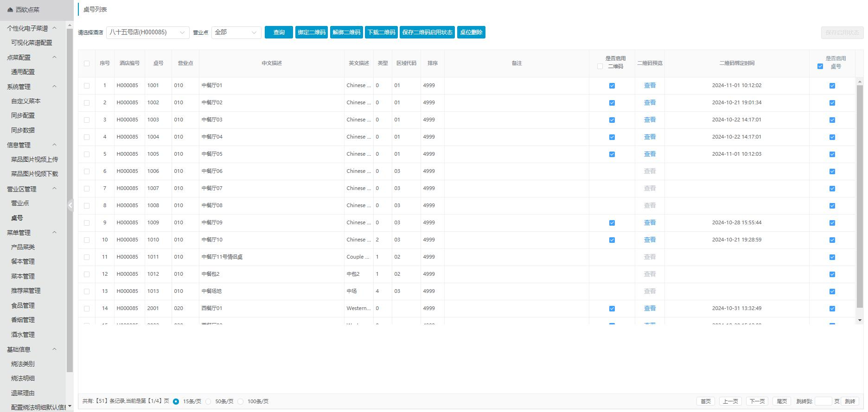Select 50条/页 page size option
868x412 pixels.
tap(208, 402)
